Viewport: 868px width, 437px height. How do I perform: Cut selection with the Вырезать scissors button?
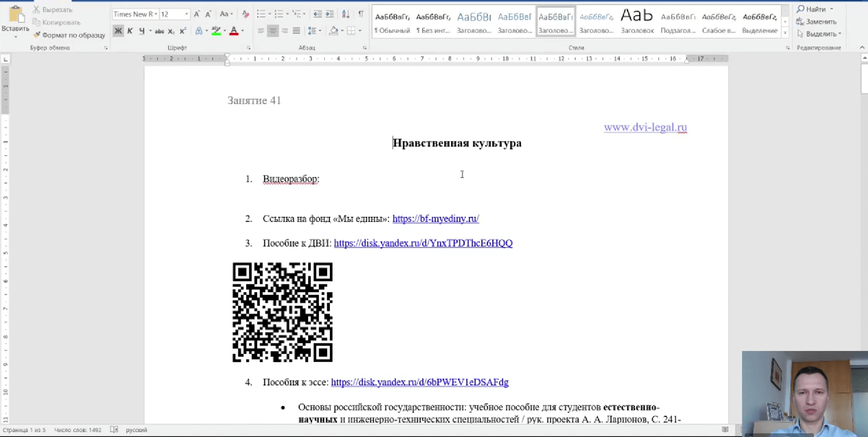[x=53, y=10]
